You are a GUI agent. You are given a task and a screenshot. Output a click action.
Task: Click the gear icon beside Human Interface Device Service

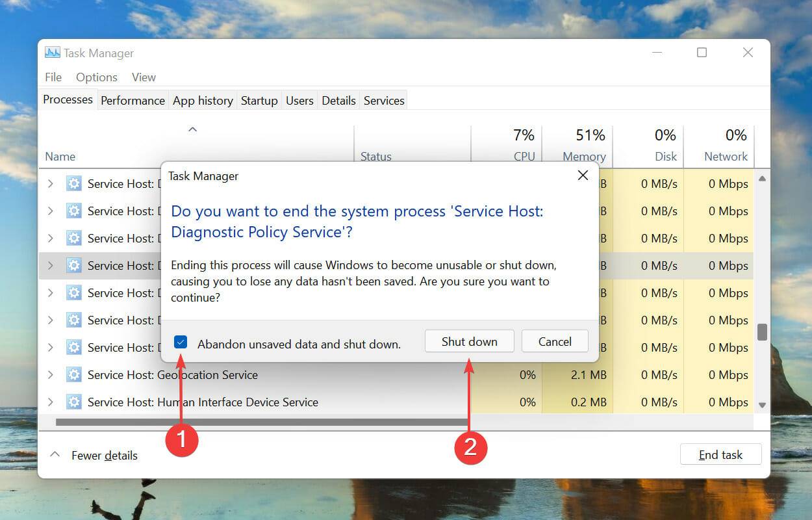tap(74, 402)
